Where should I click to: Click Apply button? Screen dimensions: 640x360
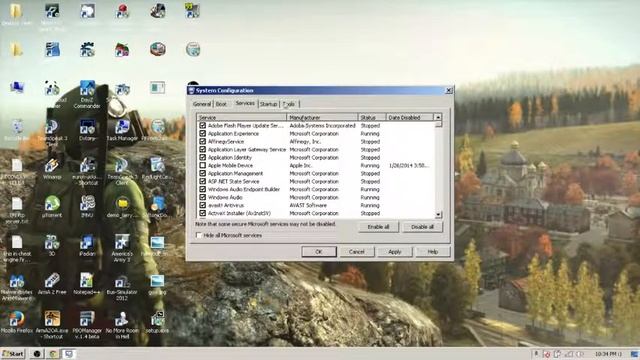click(x=395, y=252)
